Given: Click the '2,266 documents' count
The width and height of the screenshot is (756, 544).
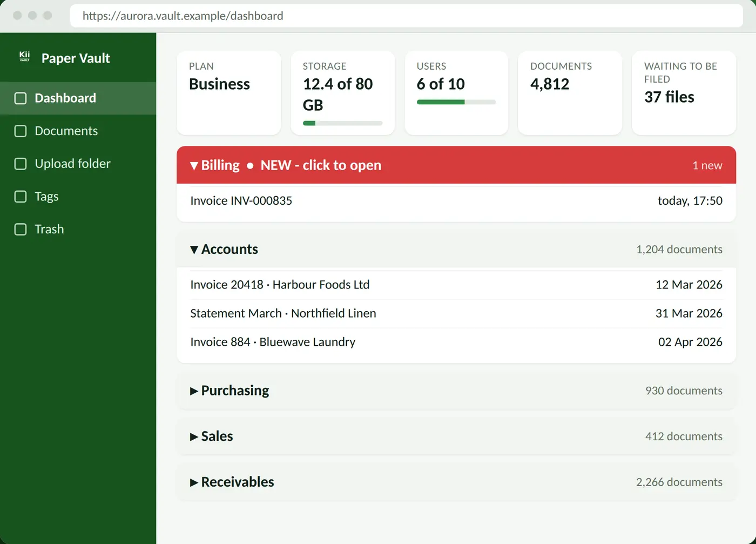Looking at the screenshot, I should click(679, 482).
